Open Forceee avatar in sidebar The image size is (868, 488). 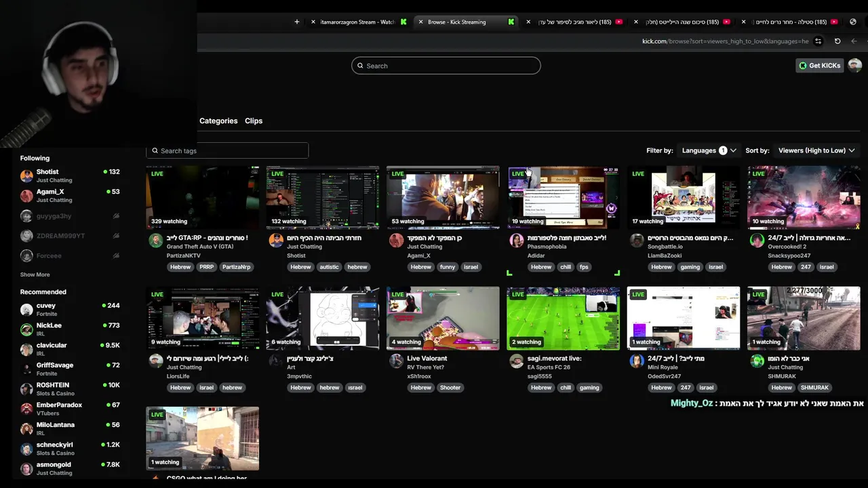26,256
